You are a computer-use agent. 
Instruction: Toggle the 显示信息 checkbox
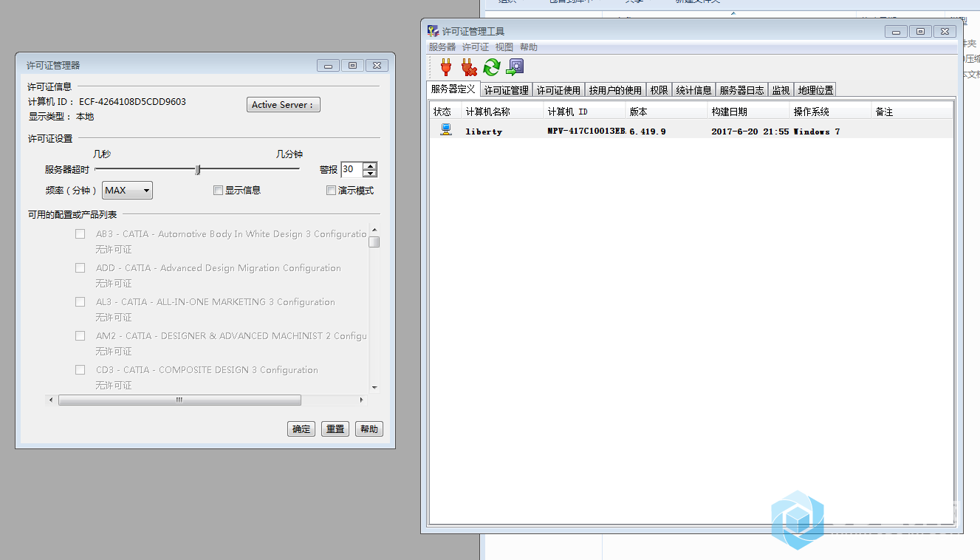(x=218, y=191)
